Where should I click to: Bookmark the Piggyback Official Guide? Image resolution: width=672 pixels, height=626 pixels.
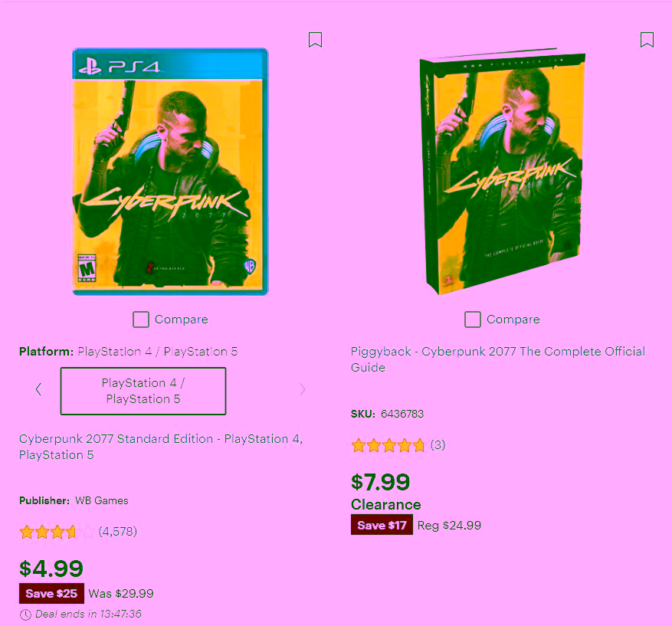(647, 40)
